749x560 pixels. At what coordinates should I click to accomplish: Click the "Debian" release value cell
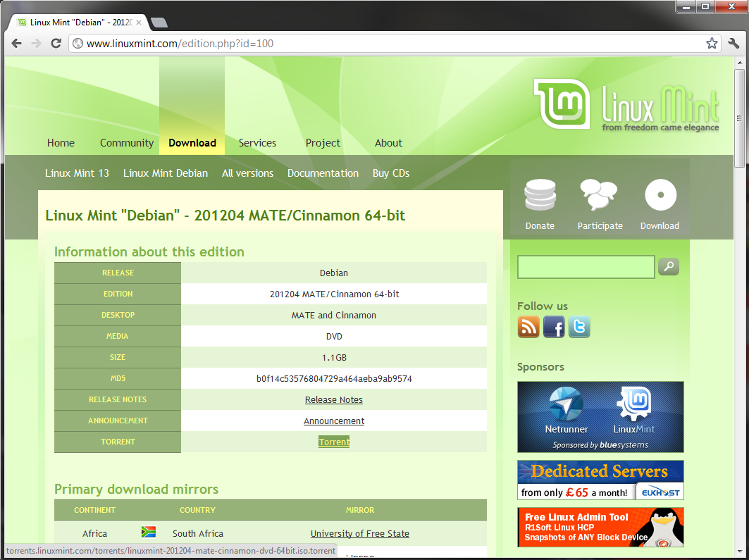334,273
